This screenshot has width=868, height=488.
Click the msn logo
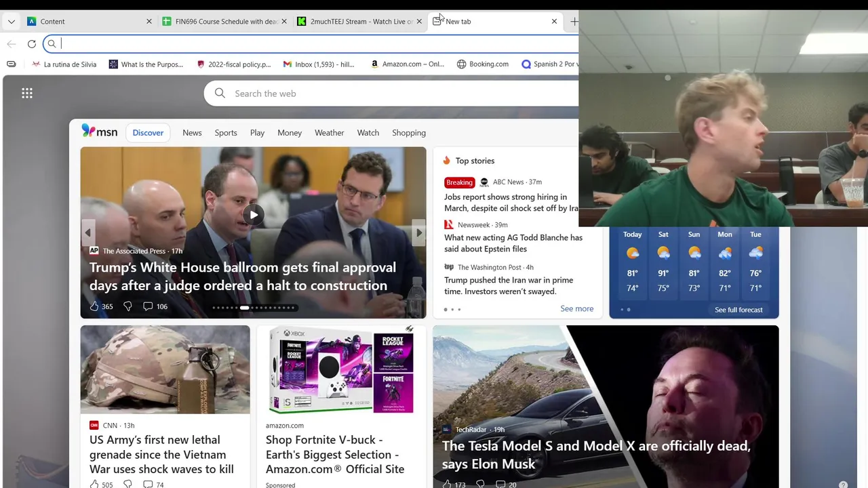coord(99,131)
